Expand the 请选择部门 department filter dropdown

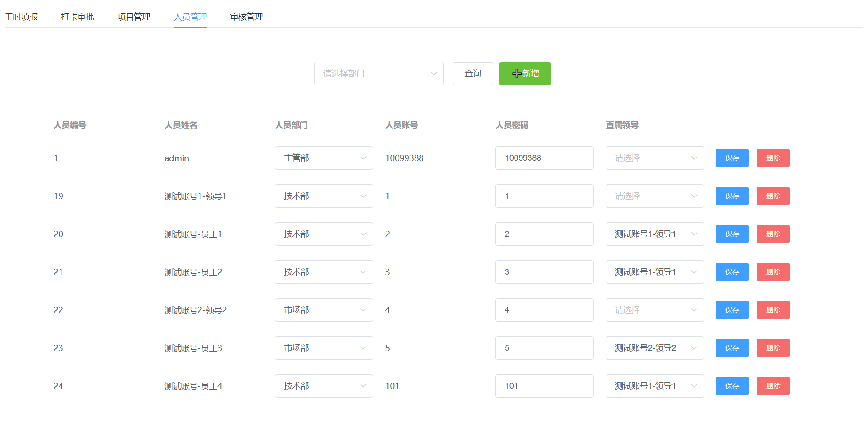coord(379,74)
